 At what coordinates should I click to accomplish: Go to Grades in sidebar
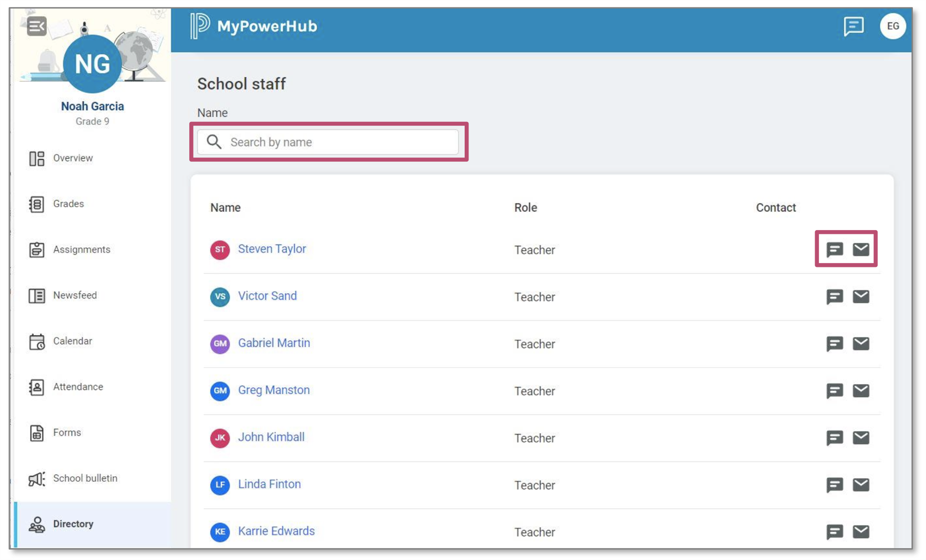point(93,204)
